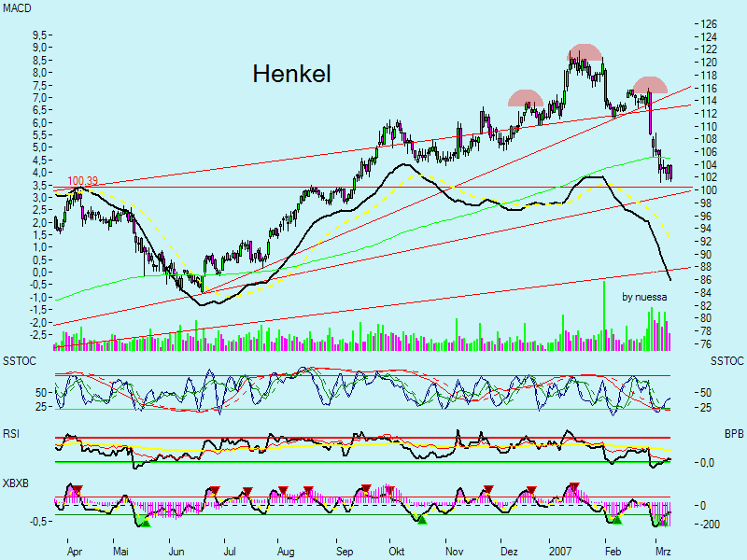This screenshot has height=560, width=747.
Task: Click the 'RSI' indicator label
Action: coord(11,433)
